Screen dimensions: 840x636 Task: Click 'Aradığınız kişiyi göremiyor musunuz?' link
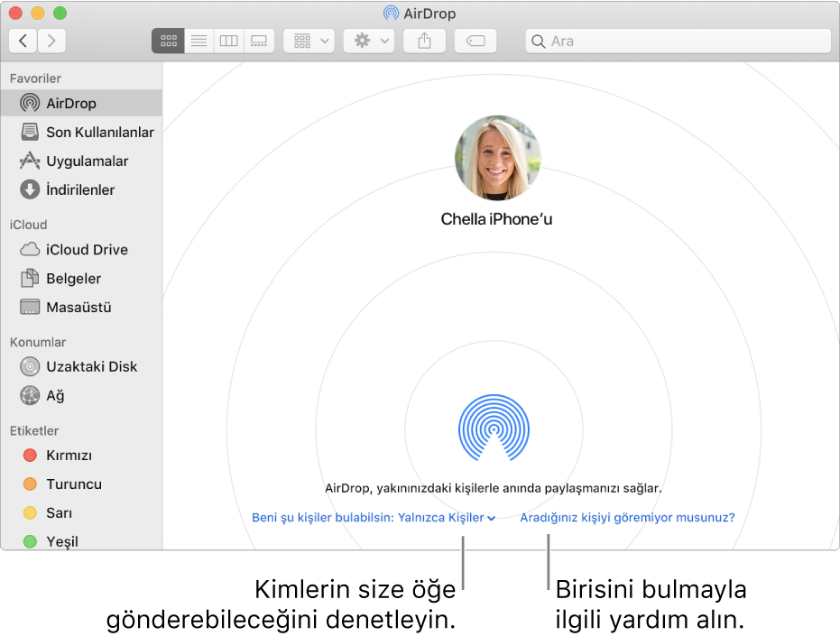pos(627,518)
